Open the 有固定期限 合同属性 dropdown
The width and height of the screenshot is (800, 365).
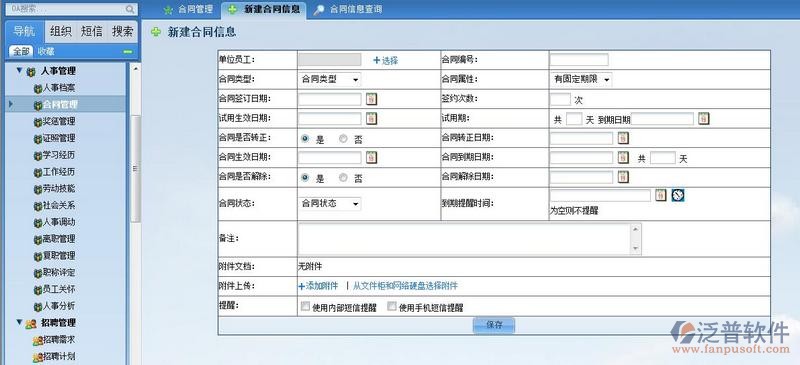pos(581,80)
